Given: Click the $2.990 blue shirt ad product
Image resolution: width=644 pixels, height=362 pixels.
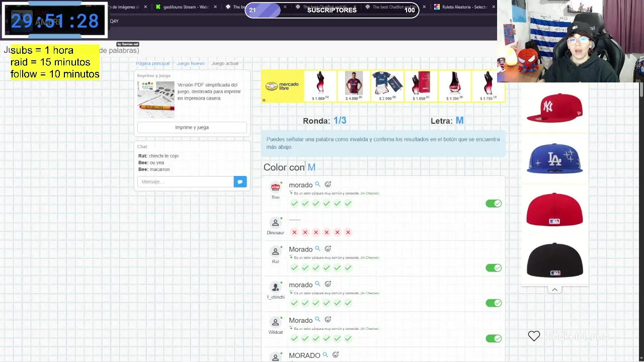Looking at the screenshot, I should coord(387,86).
